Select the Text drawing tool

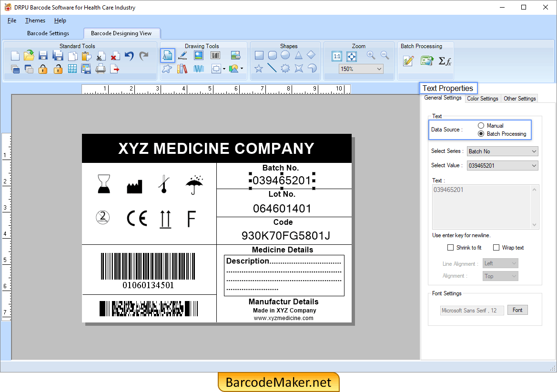168,55
